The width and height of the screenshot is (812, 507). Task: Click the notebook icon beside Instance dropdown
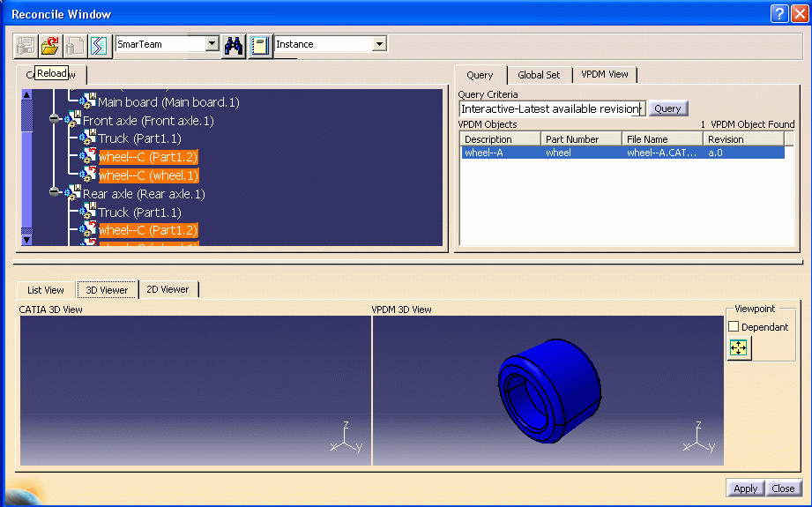260,45
